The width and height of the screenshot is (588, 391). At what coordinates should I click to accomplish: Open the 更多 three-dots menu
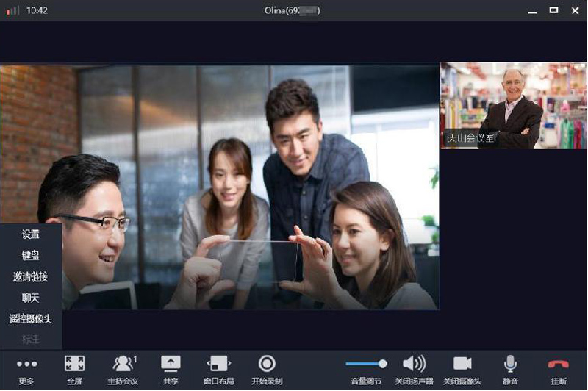26,364
